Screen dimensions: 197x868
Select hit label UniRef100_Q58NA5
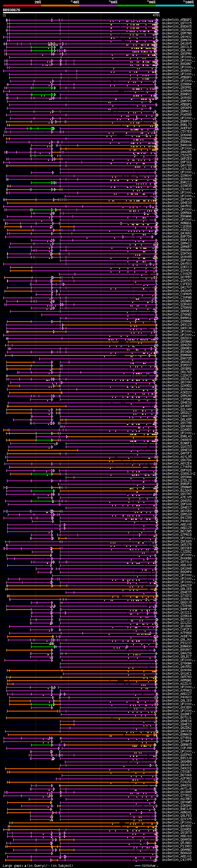coord(177,487)
